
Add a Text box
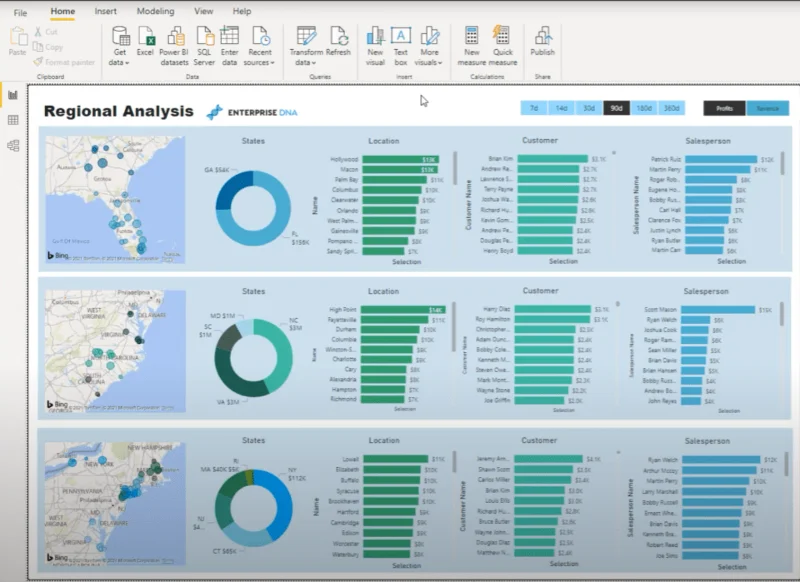click(401, 46)
